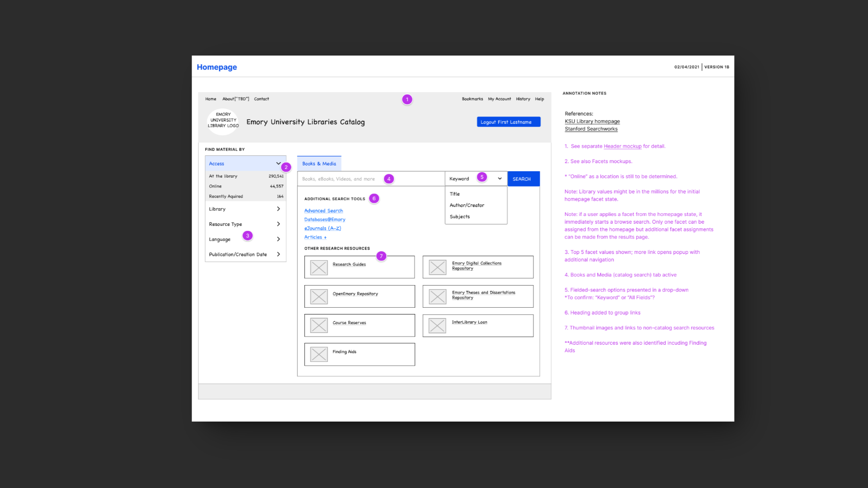Expand the Resource Type facet
868x488 pixels.
pyautogui.click(x=278, y=224)
